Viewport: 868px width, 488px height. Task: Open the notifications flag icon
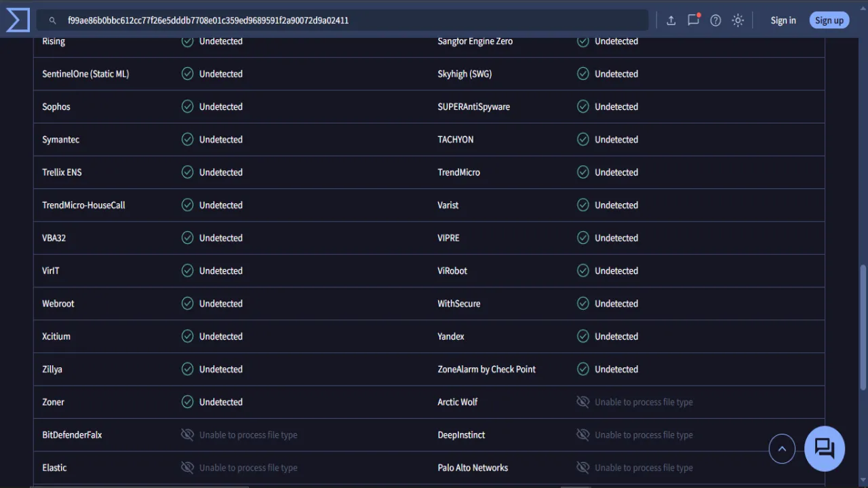click(x=693, y=20)
